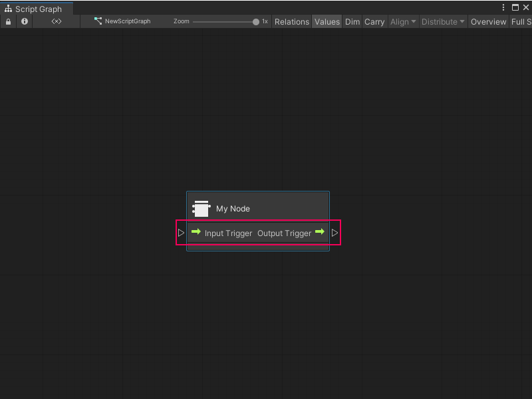Click the Overview button

(x=488, y=21)
